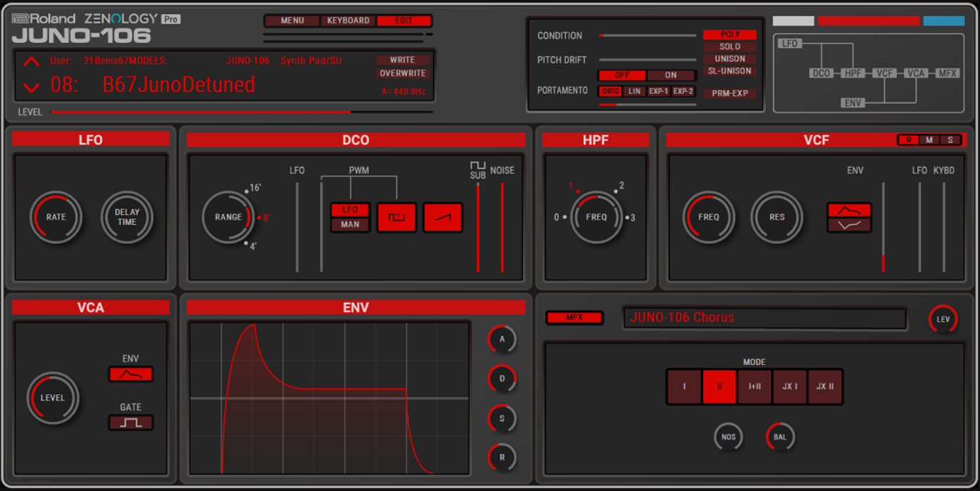Click the LFO DELAY TIME knob

(127, 217)
